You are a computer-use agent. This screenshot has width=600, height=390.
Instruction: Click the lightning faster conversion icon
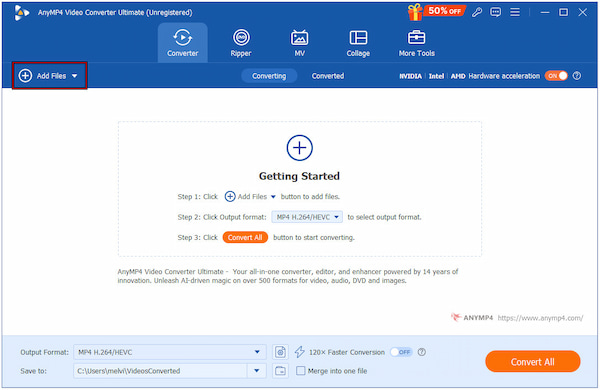[x=300, y=352]
